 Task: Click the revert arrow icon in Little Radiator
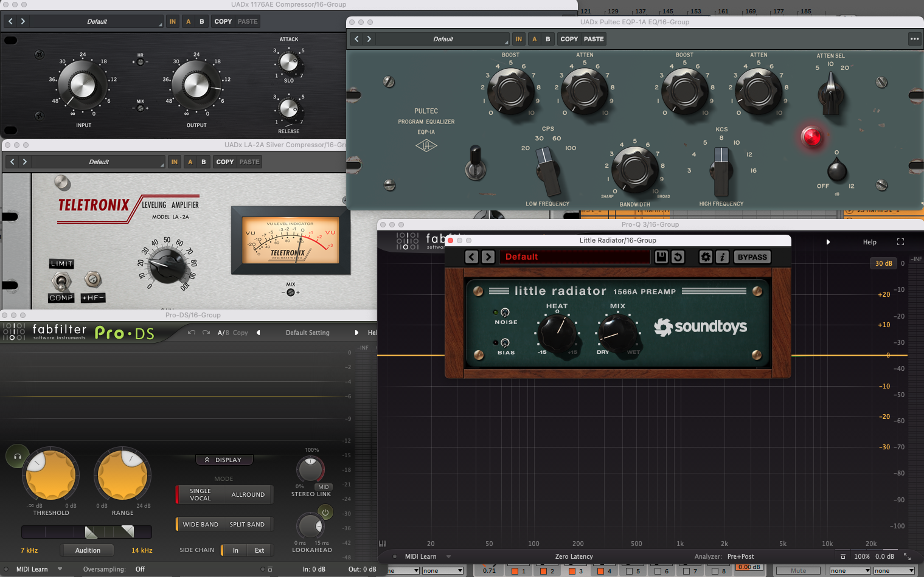coord(678,257)
